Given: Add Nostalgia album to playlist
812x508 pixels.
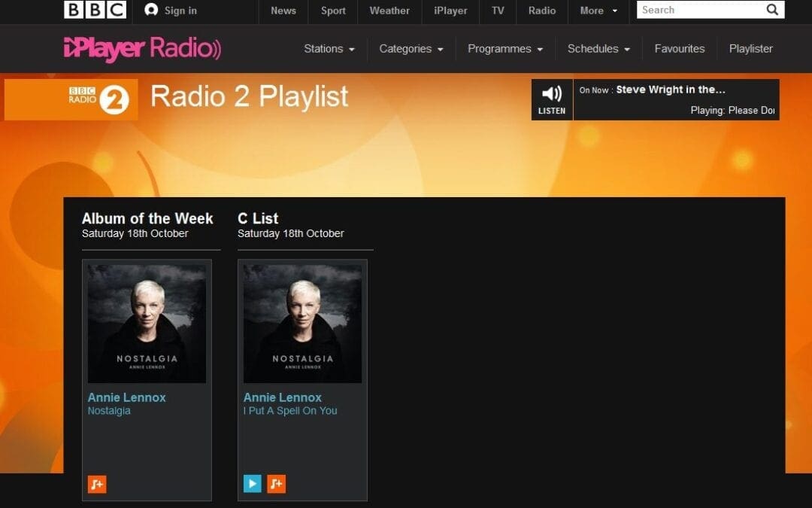Looking at the screenshot, I should point(97,484).
